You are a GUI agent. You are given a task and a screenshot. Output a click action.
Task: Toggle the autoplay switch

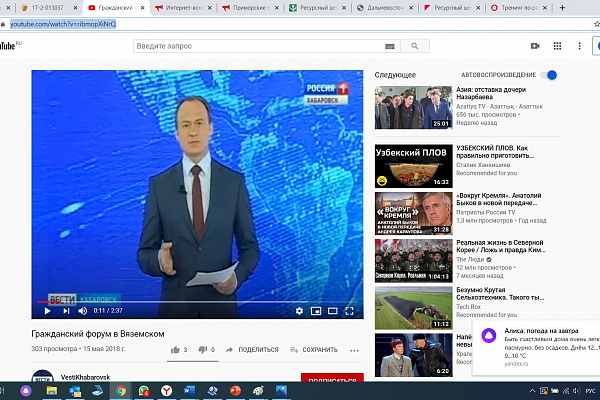549,75
